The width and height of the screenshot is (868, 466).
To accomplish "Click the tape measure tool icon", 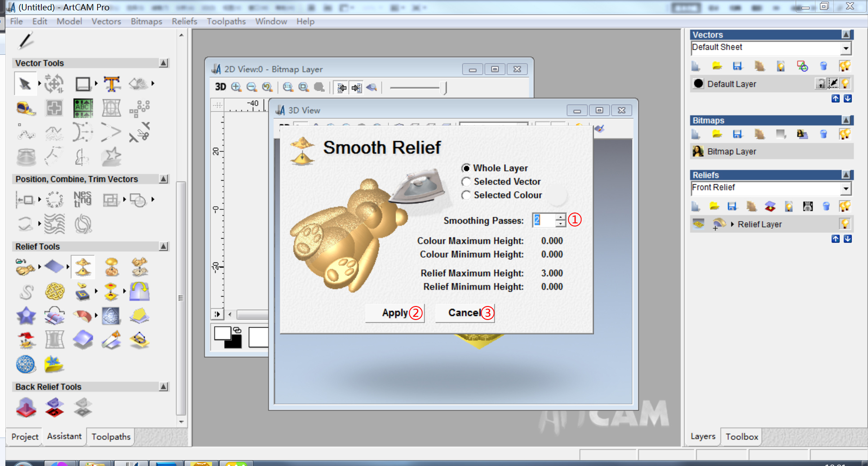I will [26, 108].
